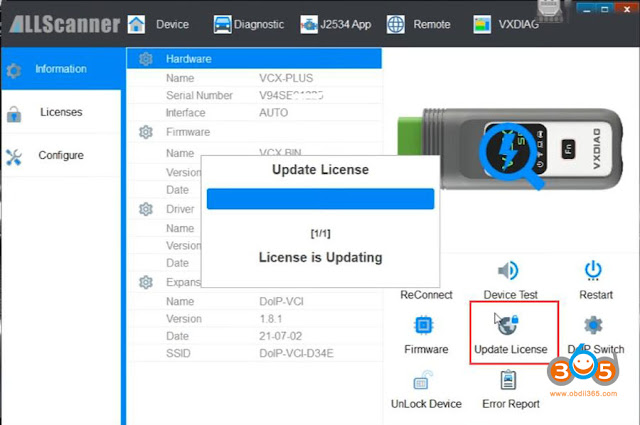Image resolution: width=640 pixels, height=425 pixels.
Task: Click the Driver section gear icon
Action: [x=146, y=209]
